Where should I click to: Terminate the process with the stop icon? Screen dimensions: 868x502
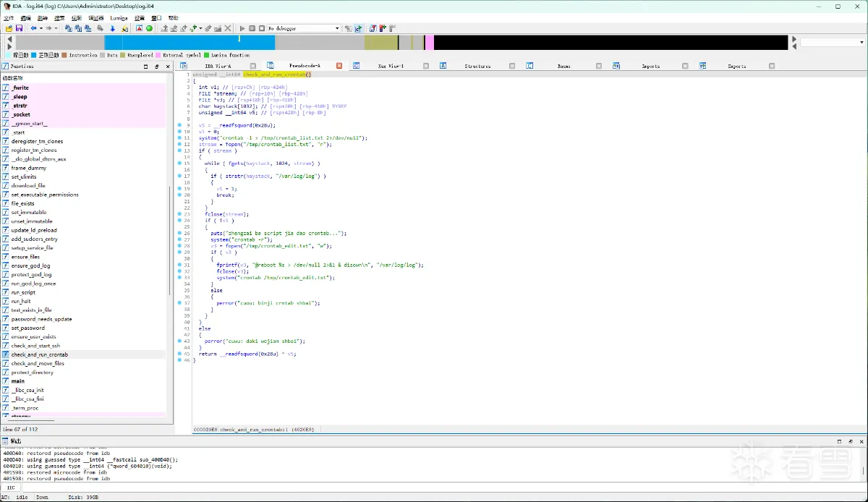click(x=260, y=28)
